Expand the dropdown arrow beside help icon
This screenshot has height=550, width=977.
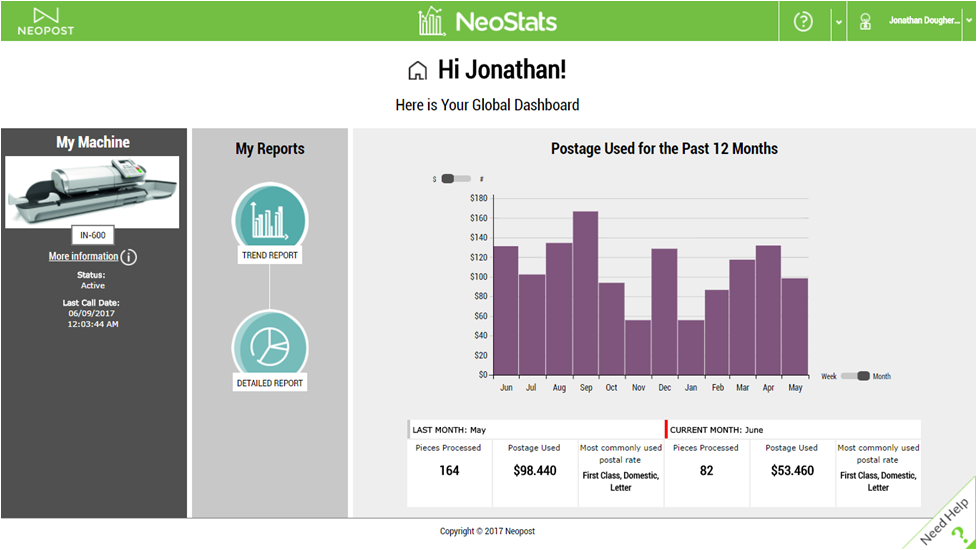(x=839, y=22)
